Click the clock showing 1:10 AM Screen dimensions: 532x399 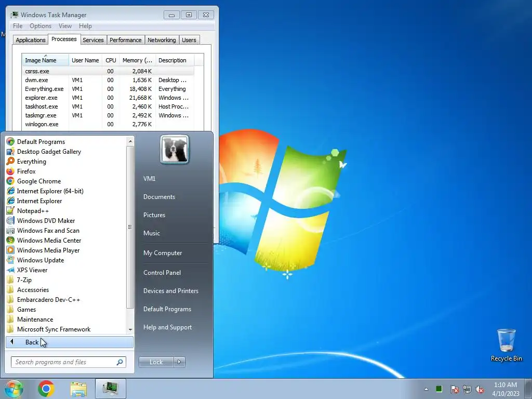click(505, 385)
